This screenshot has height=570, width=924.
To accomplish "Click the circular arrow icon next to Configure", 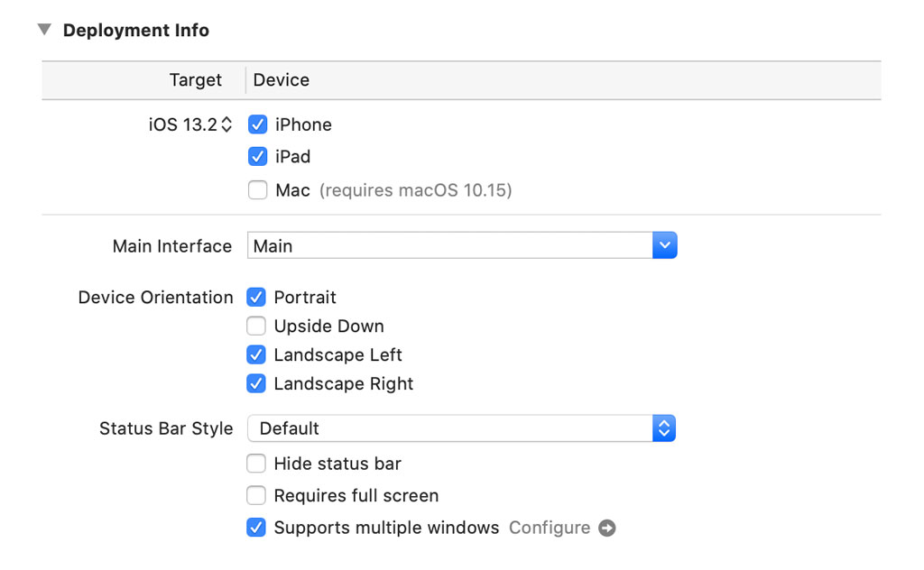I will pyautogui.click(x=607, y=529).
